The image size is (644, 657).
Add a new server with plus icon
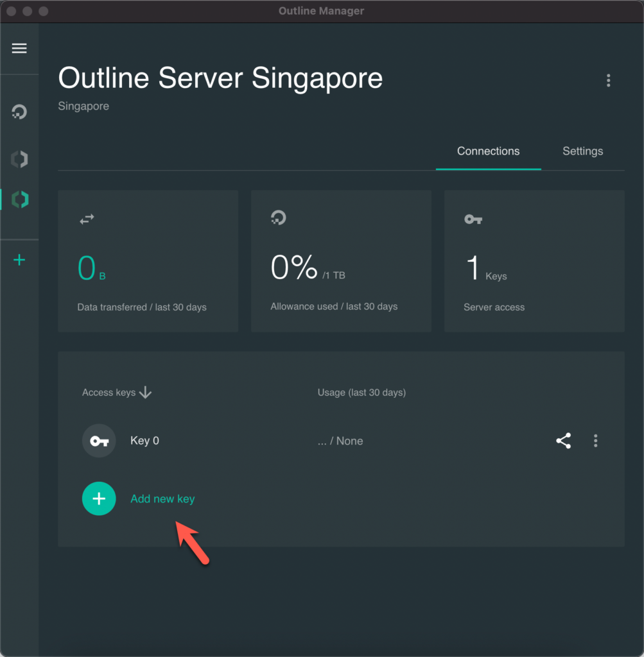pos(19,260)
